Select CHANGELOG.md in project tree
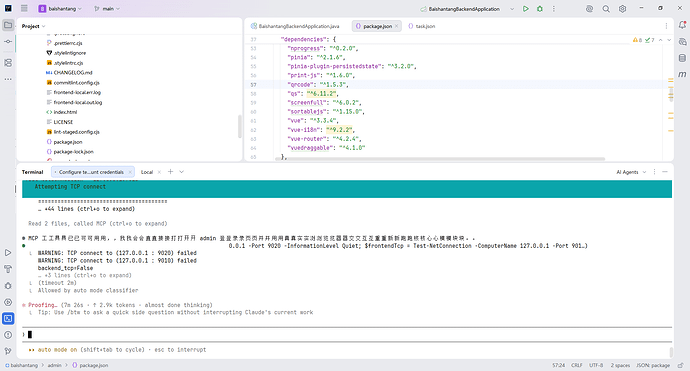Screen dimensions: 690x371 pyautogui.click(x=73, y=73)
